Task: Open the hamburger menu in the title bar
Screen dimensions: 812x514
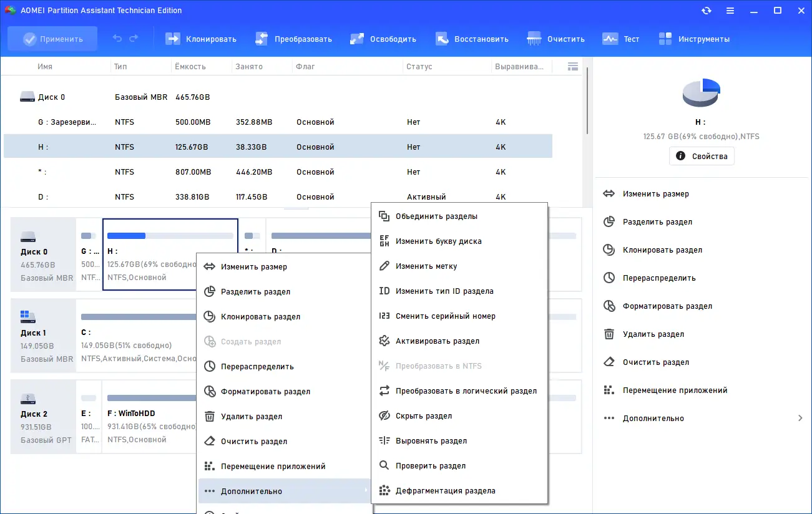Action: click(730, 10)
